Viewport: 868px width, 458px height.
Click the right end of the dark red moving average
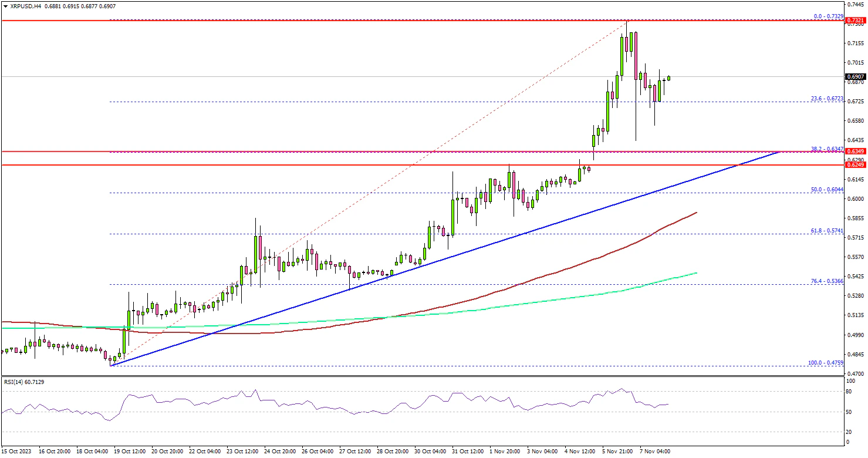coord(696,213)
